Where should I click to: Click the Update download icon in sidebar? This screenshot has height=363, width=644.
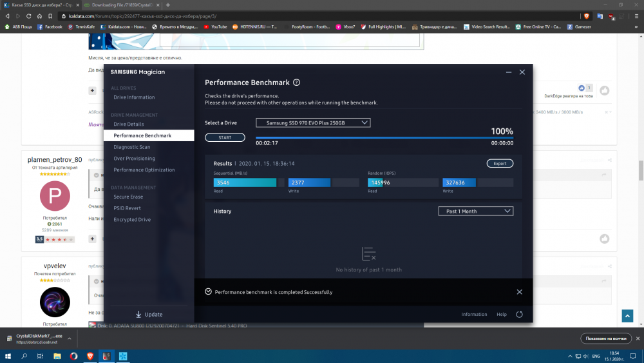tap(138, 315)
